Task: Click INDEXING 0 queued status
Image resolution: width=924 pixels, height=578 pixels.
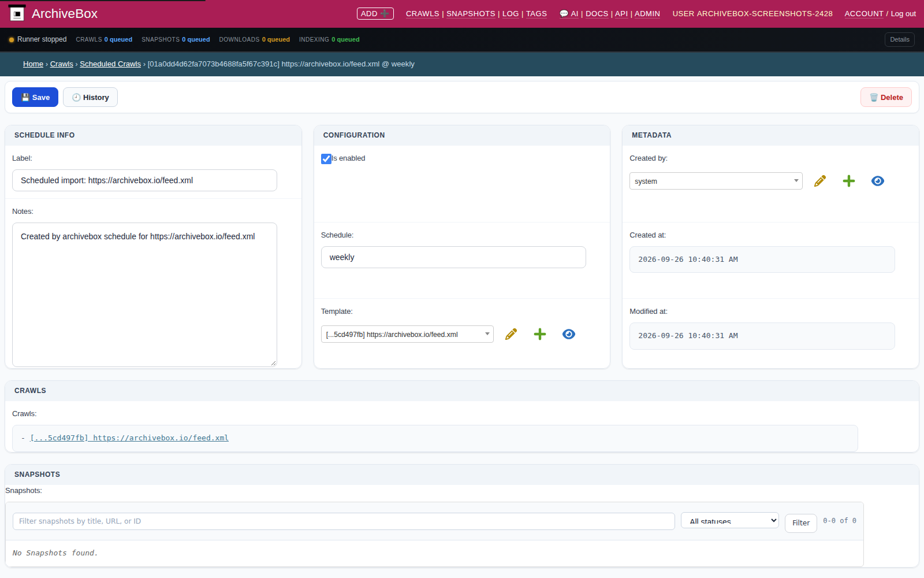Action: point(329,39)
